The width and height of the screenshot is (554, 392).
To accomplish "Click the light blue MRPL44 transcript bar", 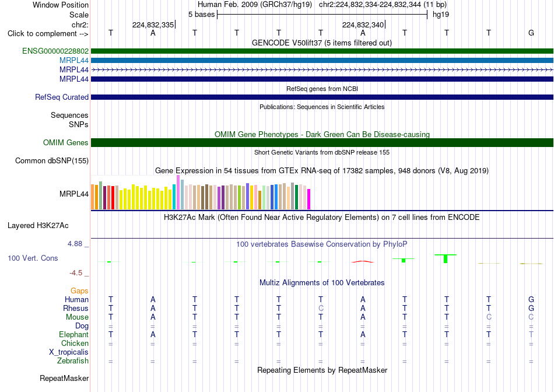I will (x=322, y=61).
